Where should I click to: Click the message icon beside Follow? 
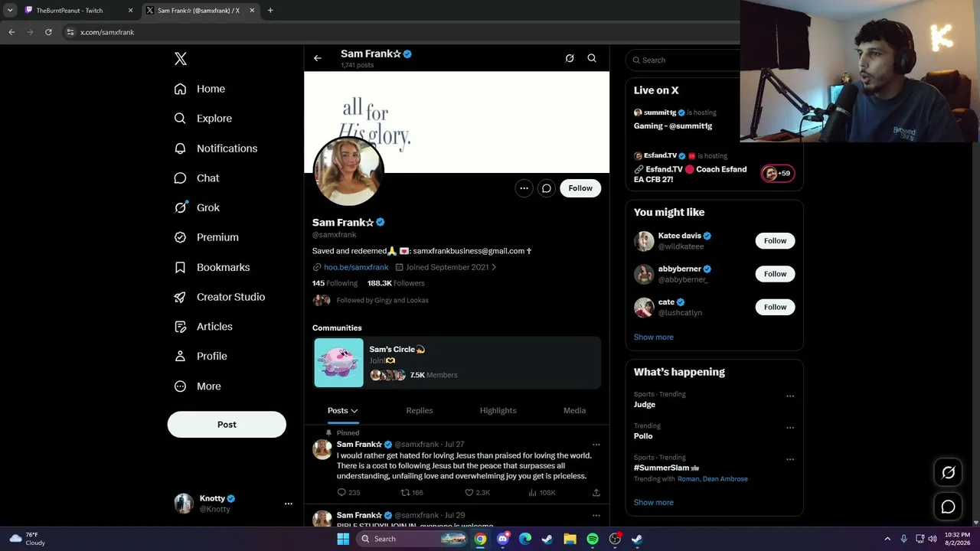pos(547,188)
